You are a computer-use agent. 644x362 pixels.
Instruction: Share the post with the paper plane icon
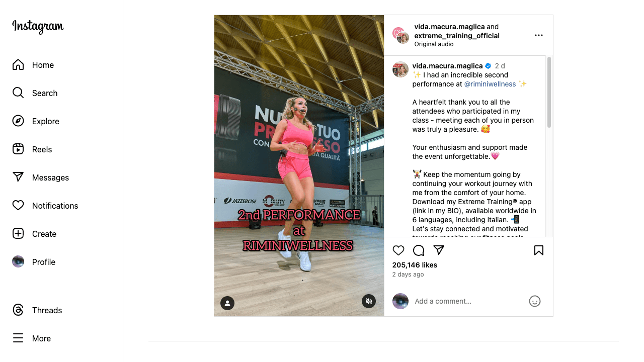(439, 250)
